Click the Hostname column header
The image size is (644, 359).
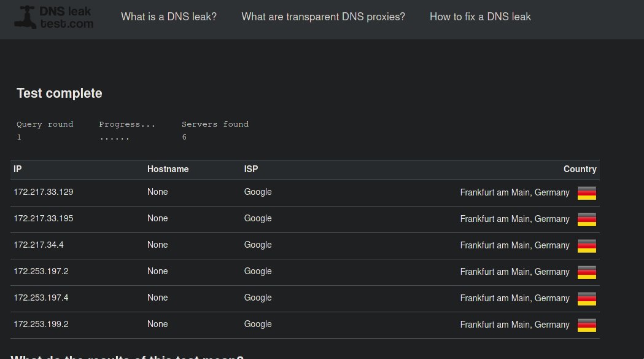coord(168,169)
